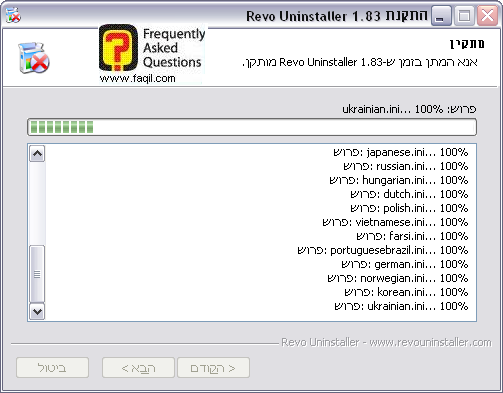Select the russian.ini log row

tap(406, 166)
